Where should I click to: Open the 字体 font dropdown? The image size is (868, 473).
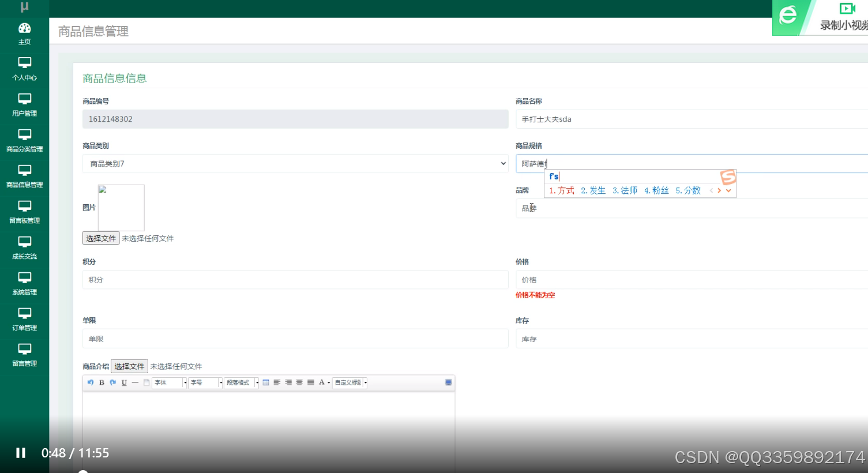point(170,382)
